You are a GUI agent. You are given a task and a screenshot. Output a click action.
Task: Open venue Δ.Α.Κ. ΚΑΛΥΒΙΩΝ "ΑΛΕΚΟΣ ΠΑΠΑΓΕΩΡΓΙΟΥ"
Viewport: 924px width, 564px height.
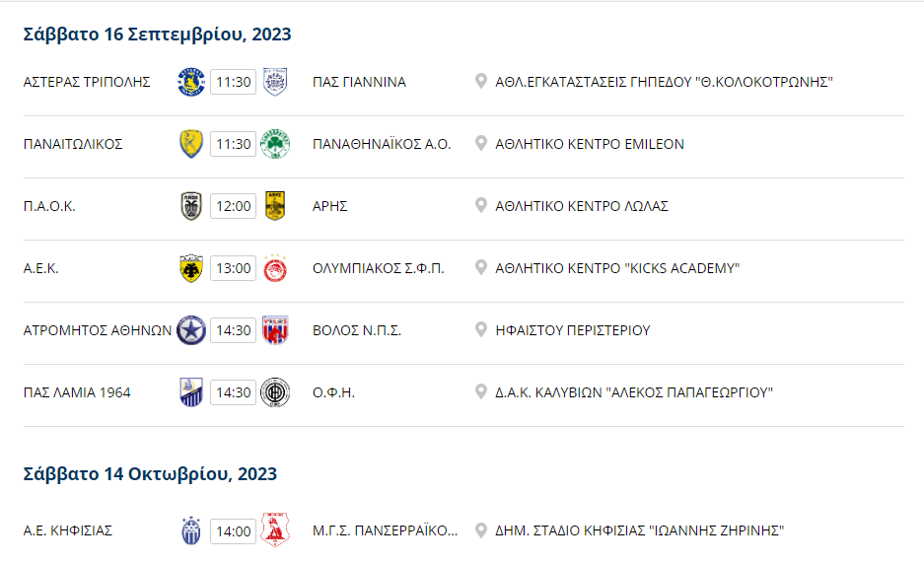tap(634, 392)
